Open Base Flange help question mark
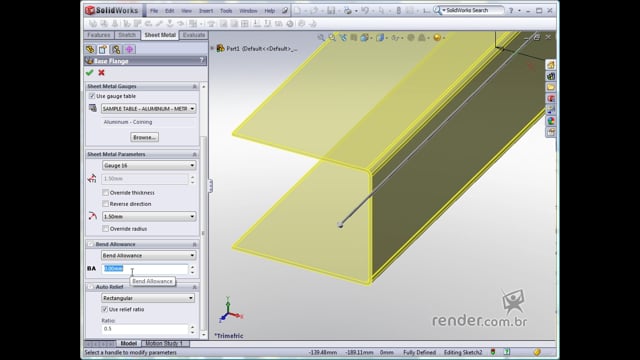640x360 pixels. coord(202,60)
